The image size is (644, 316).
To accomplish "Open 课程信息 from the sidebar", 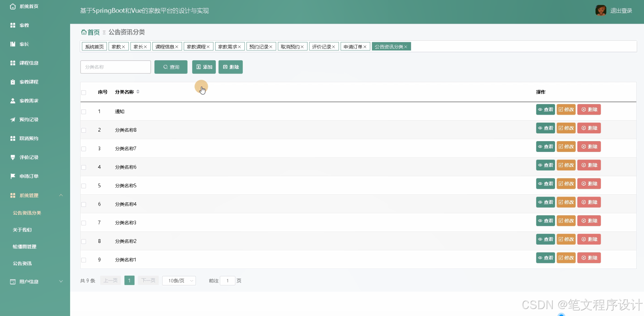I will 13,63.
